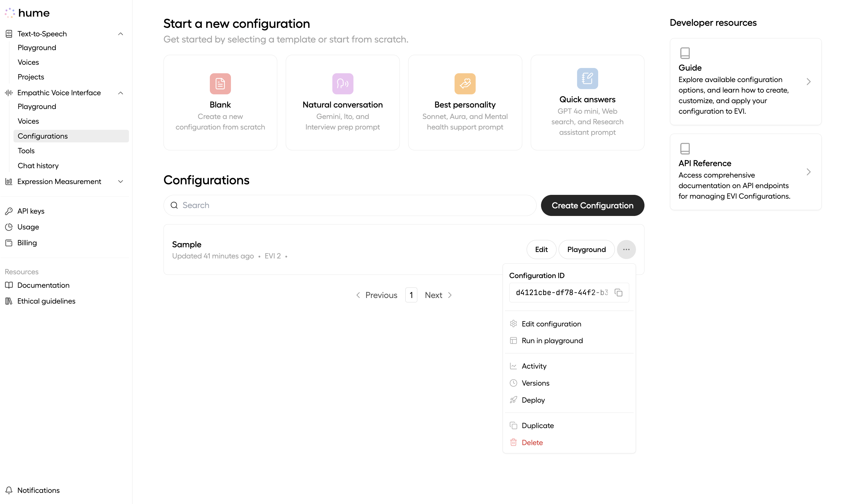Viewport: 859px width, 504px height.
Task: Open Empathic Voice Interface Voices
Action: click(28, 121)
